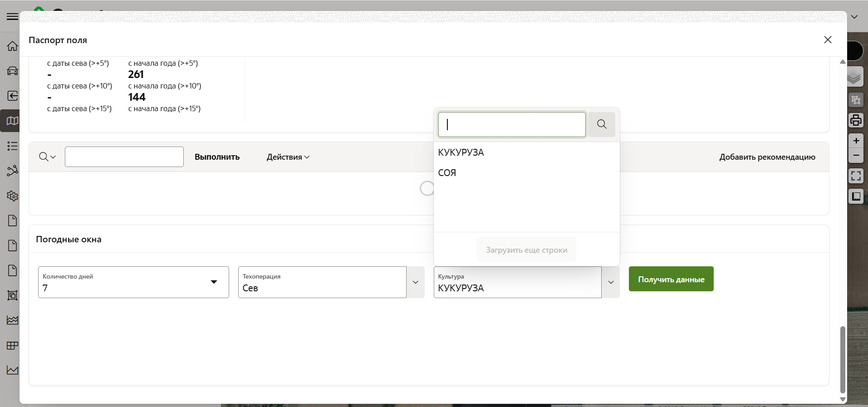Select СОЯ from the culture list

[x=447, y=173]
